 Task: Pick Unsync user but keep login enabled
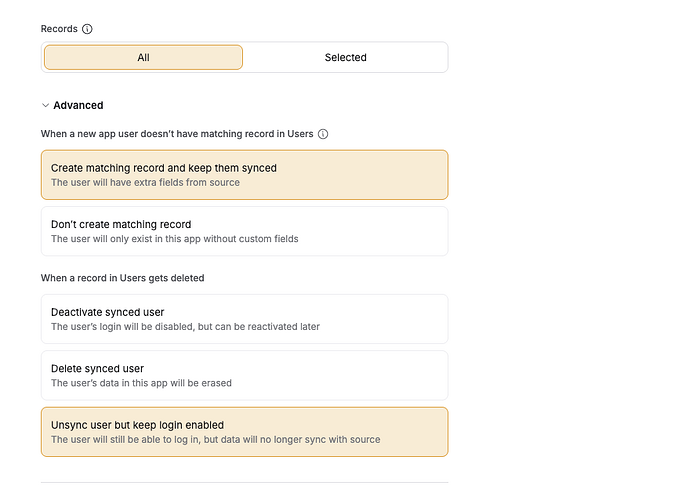pos(244,432)
